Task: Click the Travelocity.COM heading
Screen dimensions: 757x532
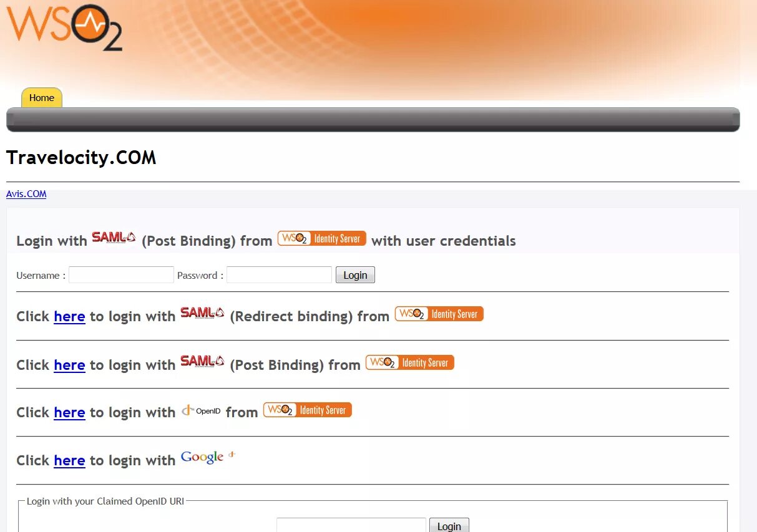Action: coord(81,158)
